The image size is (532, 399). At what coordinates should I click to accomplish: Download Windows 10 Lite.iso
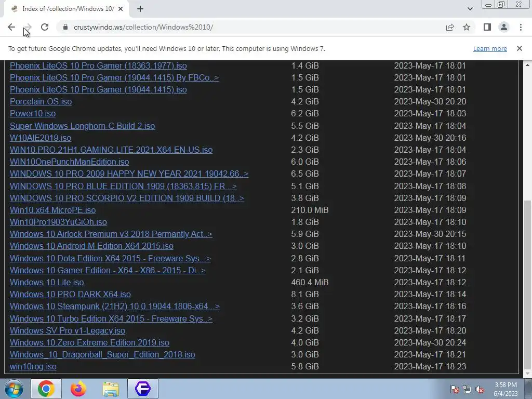click(47, 282)
